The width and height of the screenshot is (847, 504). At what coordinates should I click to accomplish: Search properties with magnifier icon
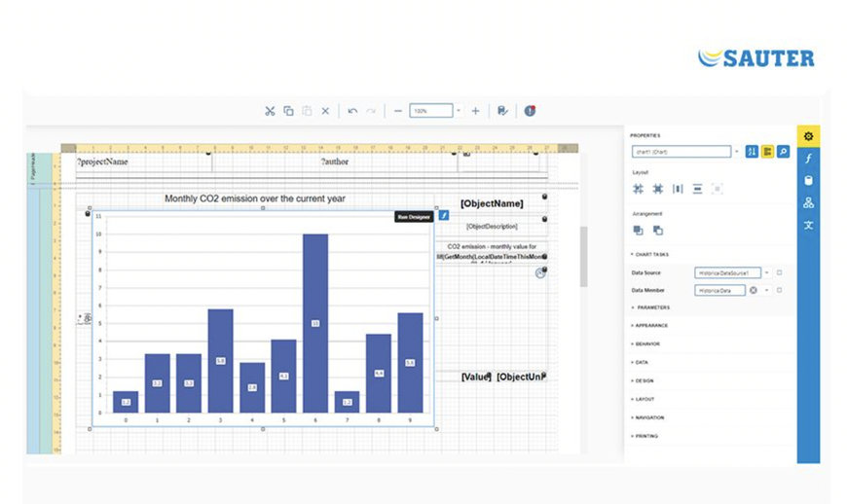(x=783, y=152)
